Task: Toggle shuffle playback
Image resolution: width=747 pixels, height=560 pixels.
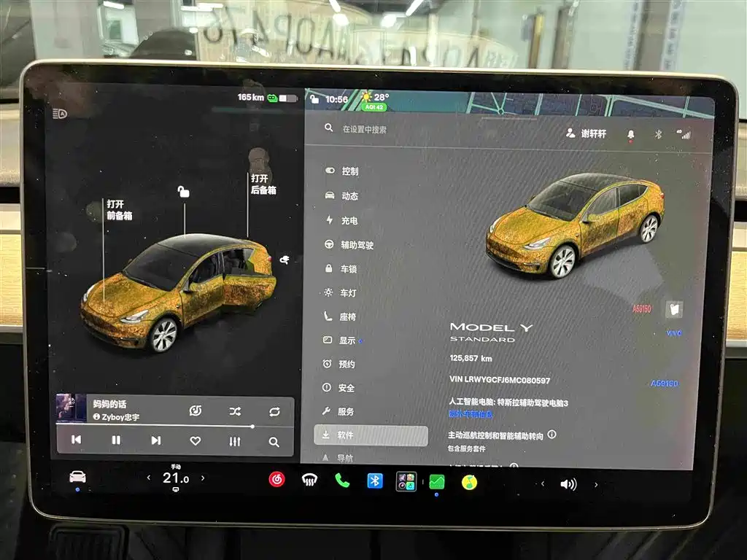Action: [x=235, y=411]
